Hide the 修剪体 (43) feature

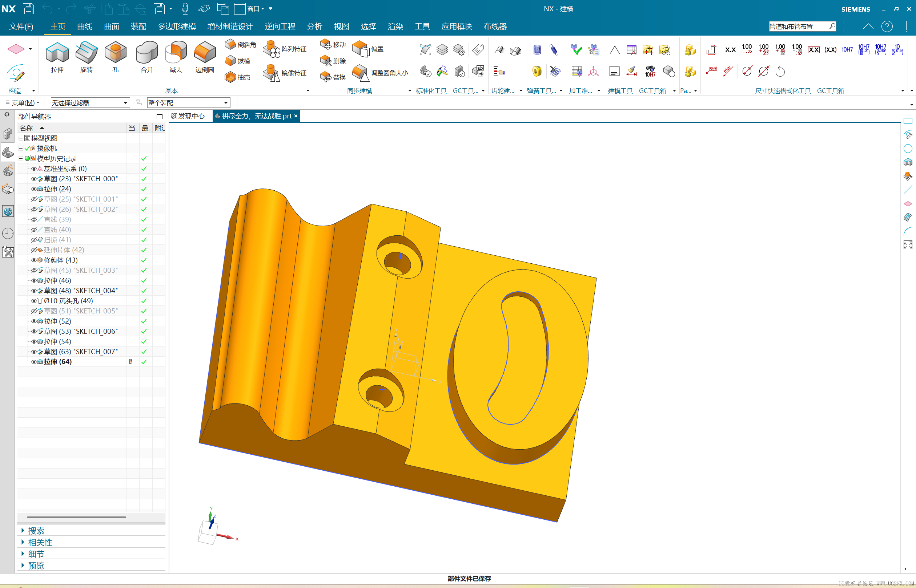(x=34, y=260)
